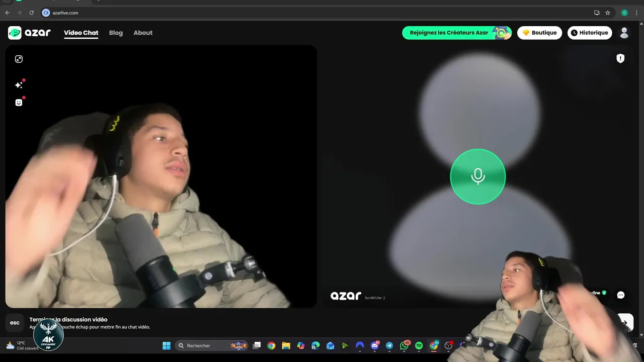Toggle the green microphone button
The height and width of the screenshot is (362, 644).
click(x=477, y=176)
